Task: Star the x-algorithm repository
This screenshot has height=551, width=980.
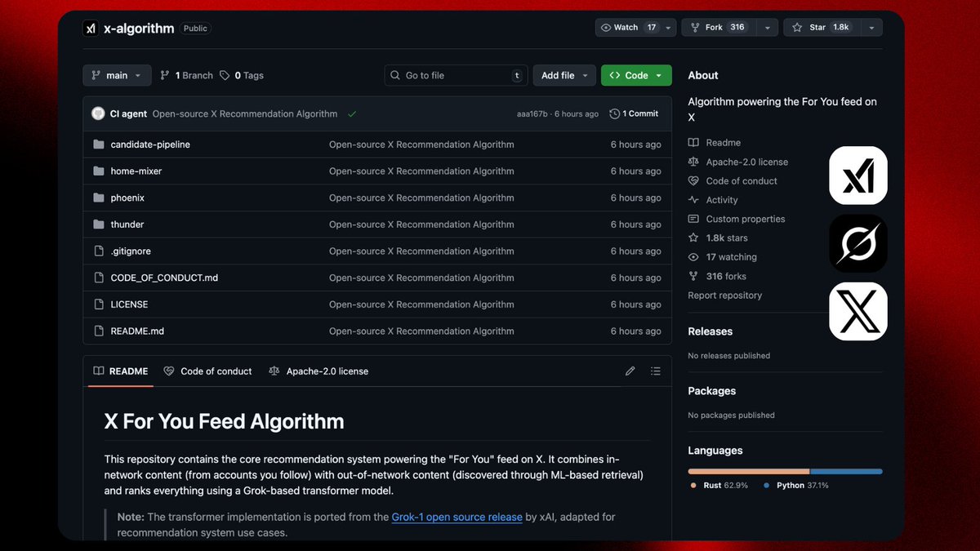Action: tap(822, 28)
